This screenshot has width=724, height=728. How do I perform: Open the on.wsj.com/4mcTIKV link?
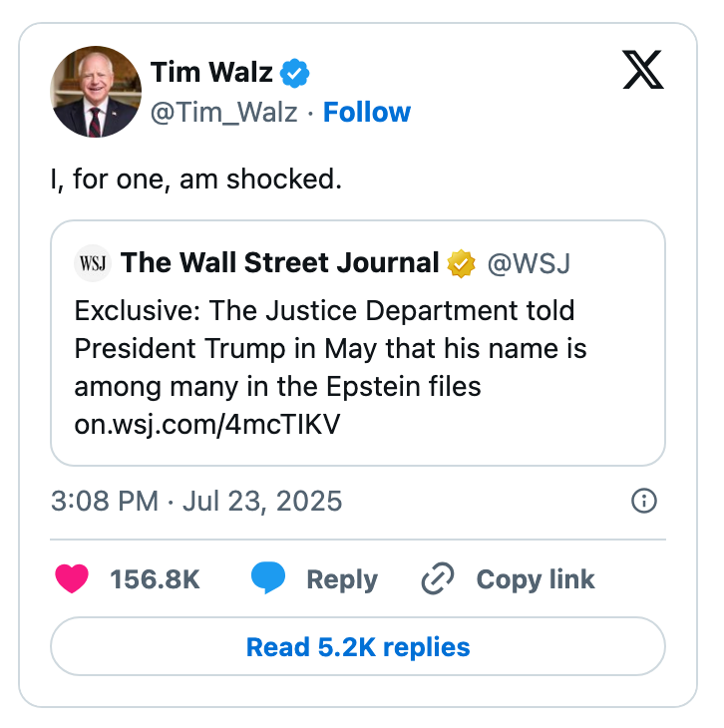coord(207,424)
